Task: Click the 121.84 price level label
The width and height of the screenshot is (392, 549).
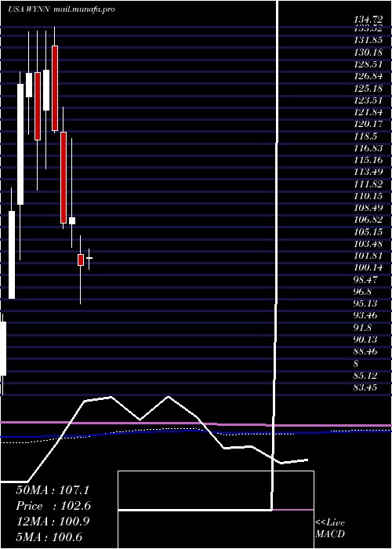Action: tap(370, 112)
